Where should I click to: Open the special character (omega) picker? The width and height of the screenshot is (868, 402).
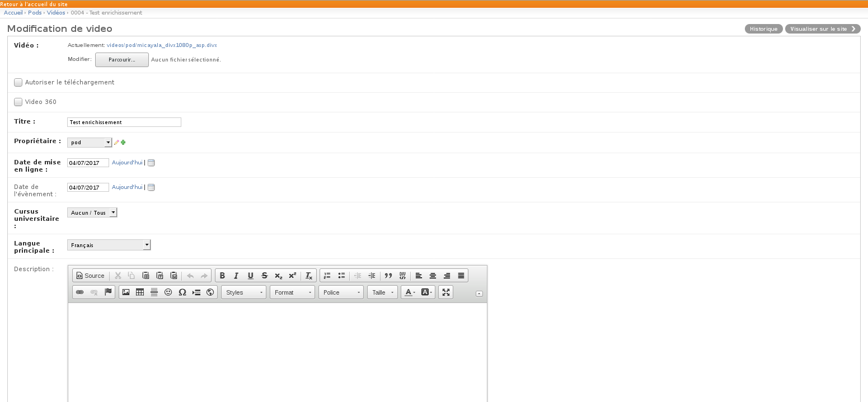(x=182, y=292)
